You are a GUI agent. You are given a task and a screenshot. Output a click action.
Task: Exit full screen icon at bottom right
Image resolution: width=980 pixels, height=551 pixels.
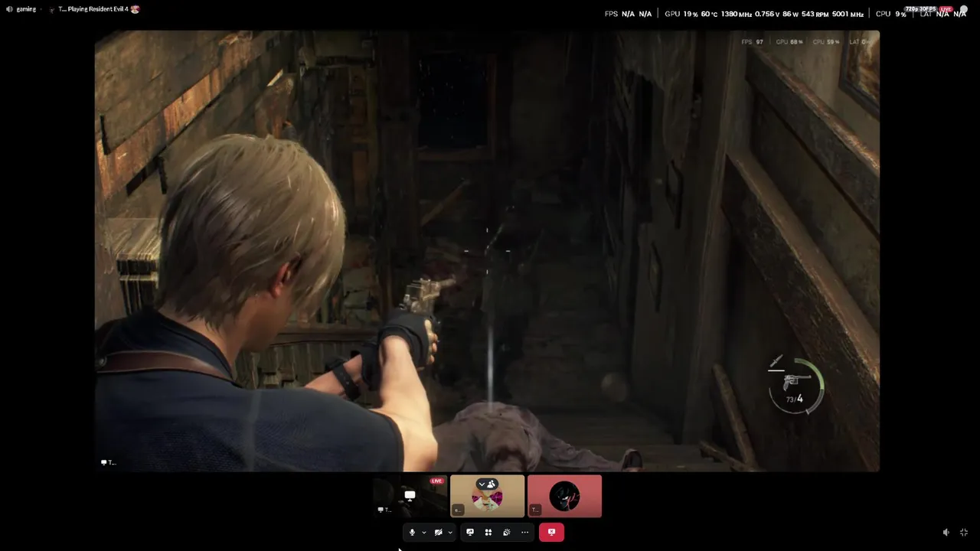click(964, 533)
